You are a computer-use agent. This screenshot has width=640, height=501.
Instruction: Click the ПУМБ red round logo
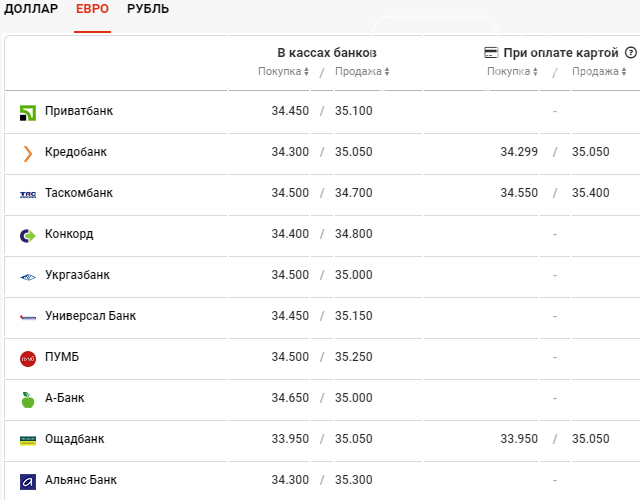(28, 358)
